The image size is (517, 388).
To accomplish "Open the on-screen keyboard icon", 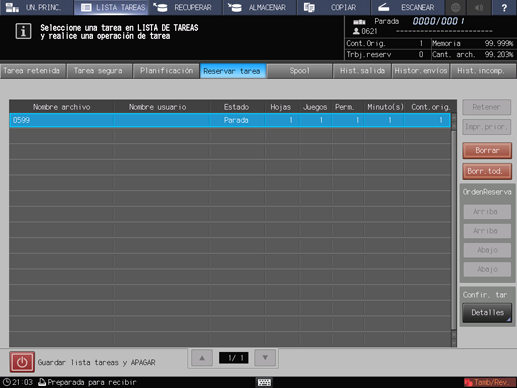I will (x=264, y=382).
